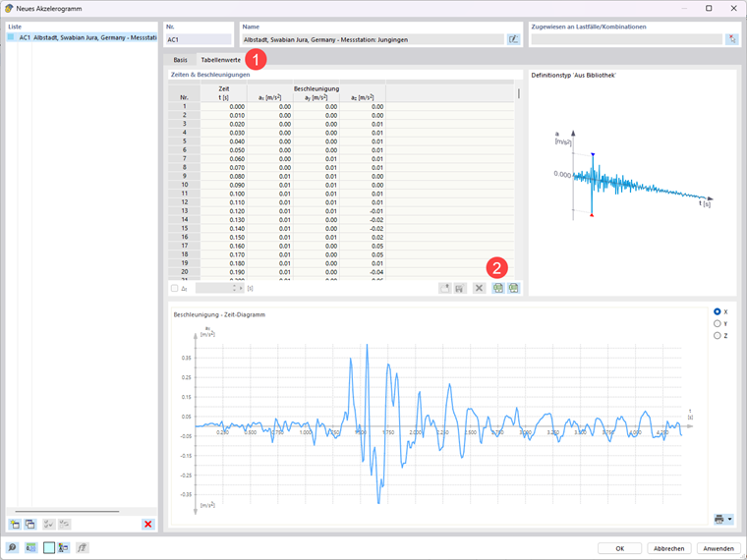Click the save table icon below the table
Screen dimensions: 747x560
point(460,288)
